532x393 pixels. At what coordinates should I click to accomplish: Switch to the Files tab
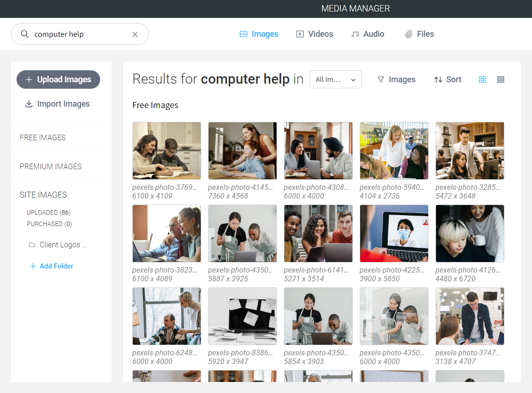point(420,34)
